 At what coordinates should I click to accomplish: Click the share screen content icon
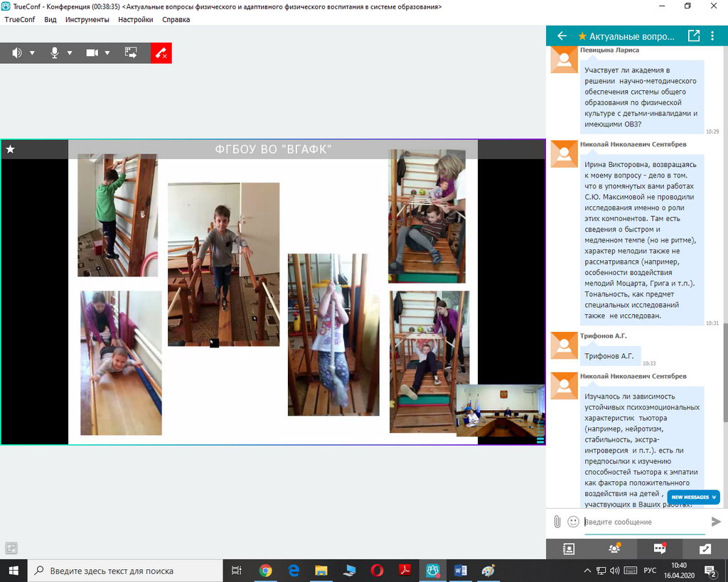(131, 53)
